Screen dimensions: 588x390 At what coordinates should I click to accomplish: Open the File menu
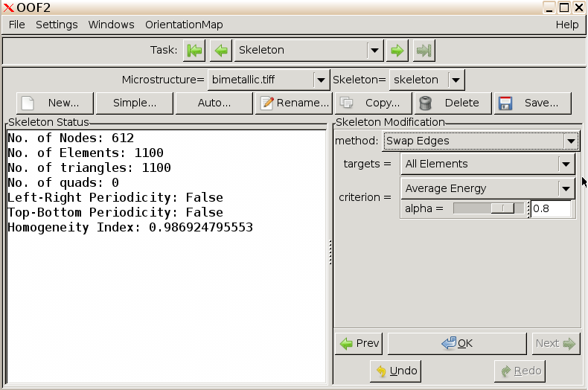point(16,25)
